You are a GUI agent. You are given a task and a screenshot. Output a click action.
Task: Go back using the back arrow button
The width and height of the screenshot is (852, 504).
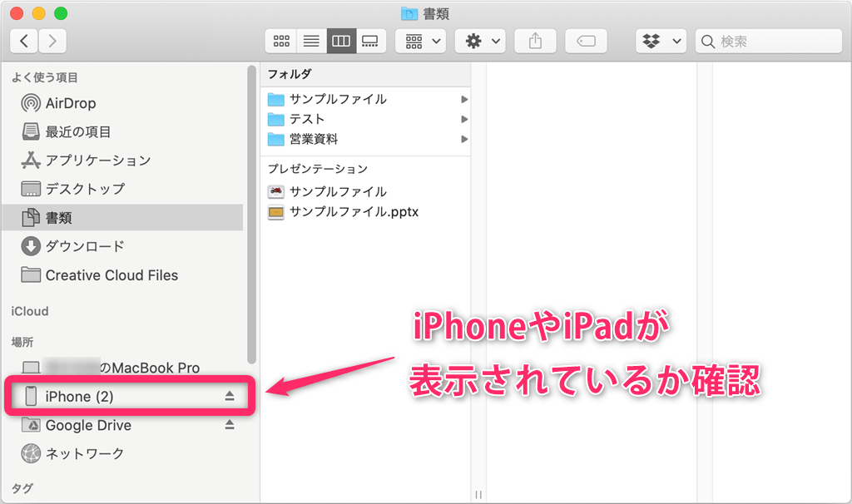[x=23, y=40]
